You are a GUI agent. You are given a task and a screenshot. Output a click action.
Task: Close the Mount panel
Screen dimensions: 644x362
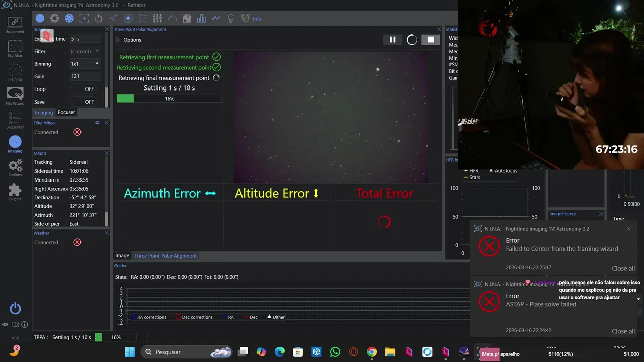coord(106,153)
